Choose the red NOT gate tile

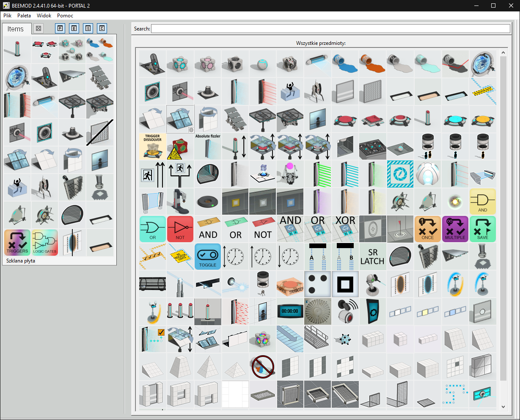coord(180,229)
